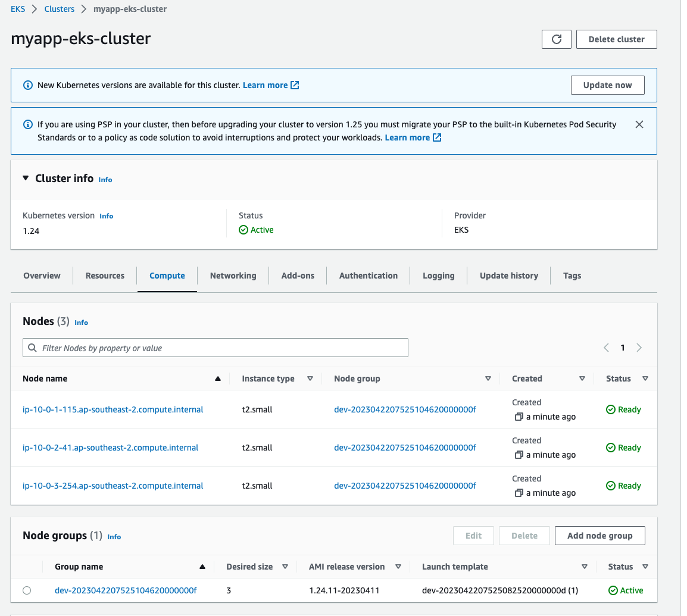Open Node groups Info link
Viewport: 687px width, 616px height.
(114, 537)
